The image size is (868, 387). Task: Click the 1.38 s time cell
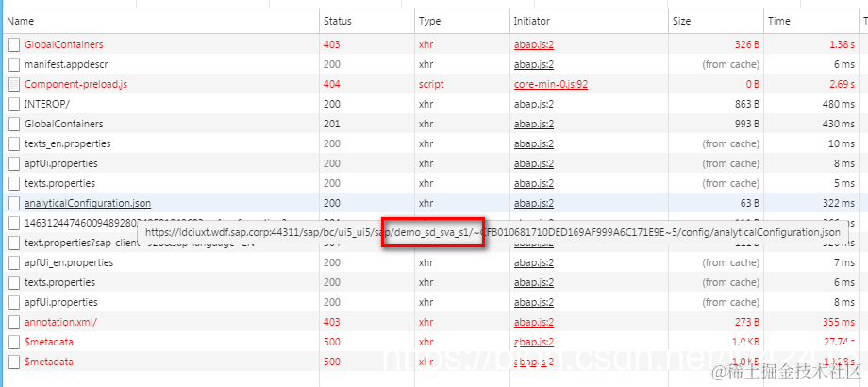840,44
